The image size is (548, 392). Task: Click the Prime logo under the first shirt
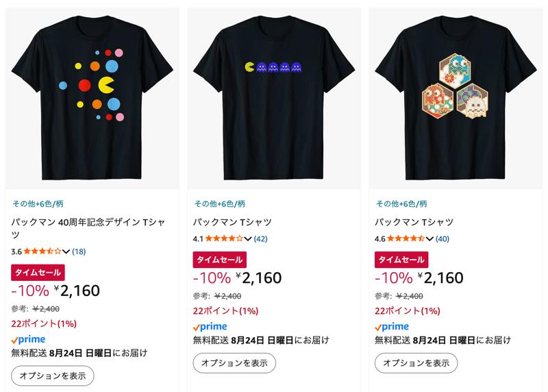[28, 340]
